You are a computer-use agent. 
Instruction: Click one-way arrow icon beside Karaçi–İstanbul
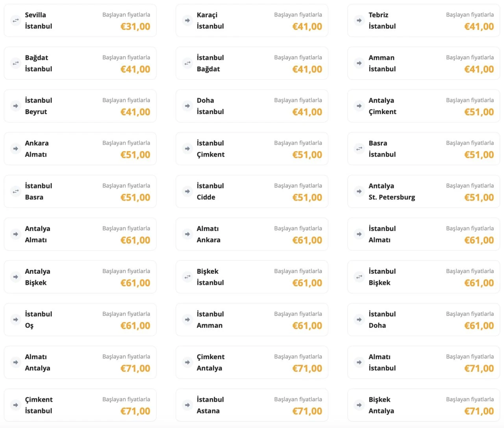tap(187, 20)
